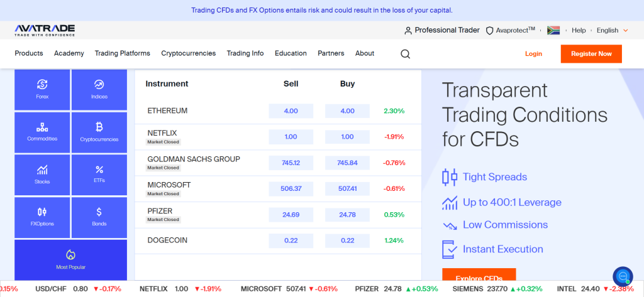Click Pfizer Buy price 24.78
This screenshot has height=297, width=644.
(347, 215)
